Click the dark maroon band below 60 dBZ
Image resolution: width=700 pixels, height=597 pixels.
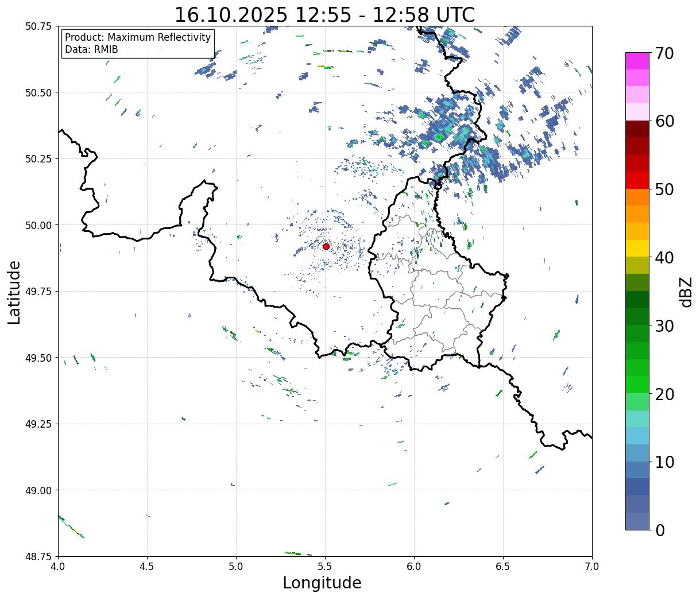[637, 129]
